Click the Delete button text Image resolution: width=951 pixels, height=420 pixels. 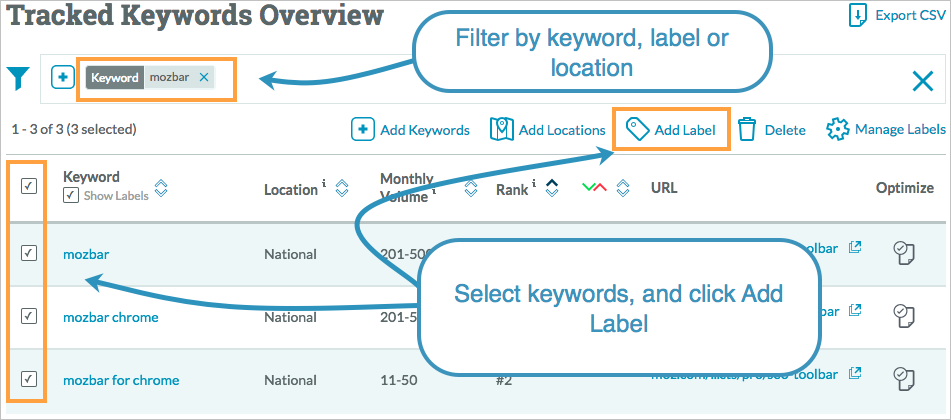pyautogui.click(x=785, y=130)
